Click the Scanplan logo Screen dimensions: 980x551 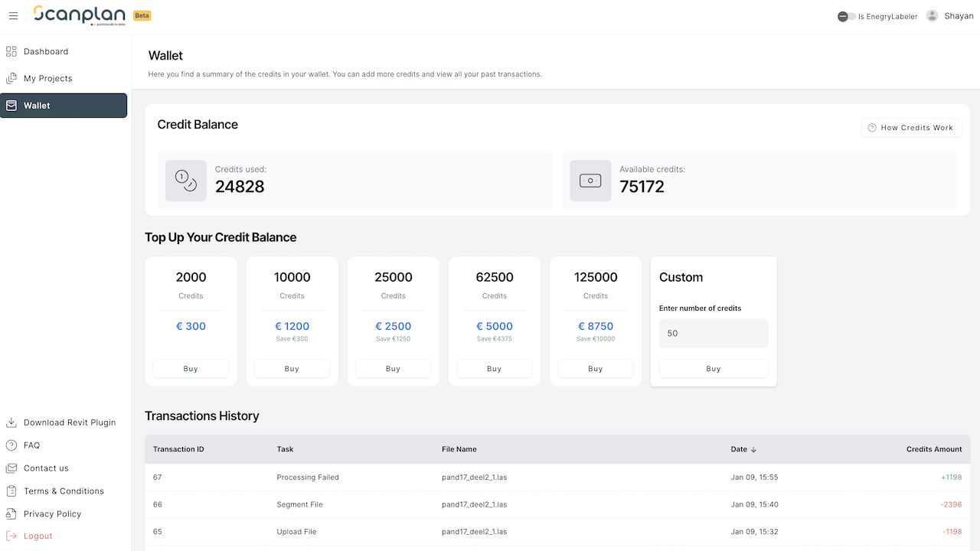click(79, 15)
